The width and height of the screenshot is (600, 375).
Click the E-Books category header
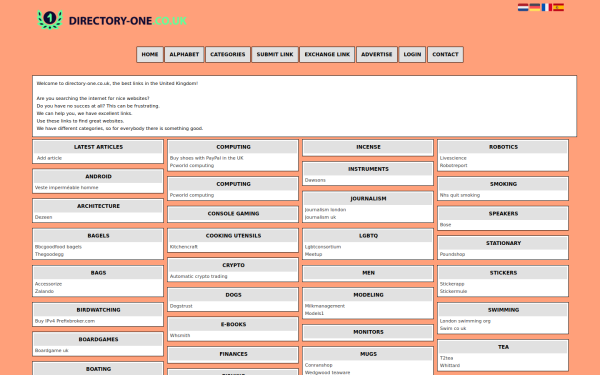[x=233, y=324]
